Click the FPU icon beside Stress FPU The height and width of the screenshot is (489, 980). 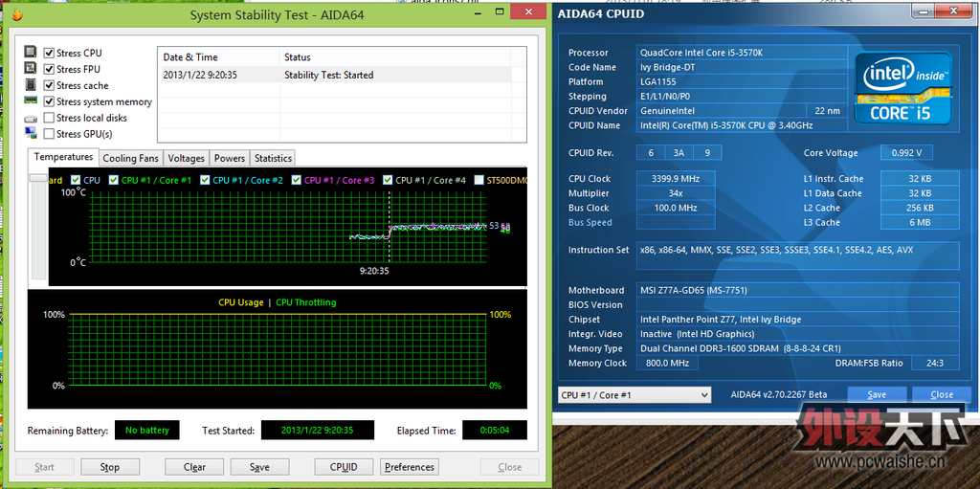31,69
